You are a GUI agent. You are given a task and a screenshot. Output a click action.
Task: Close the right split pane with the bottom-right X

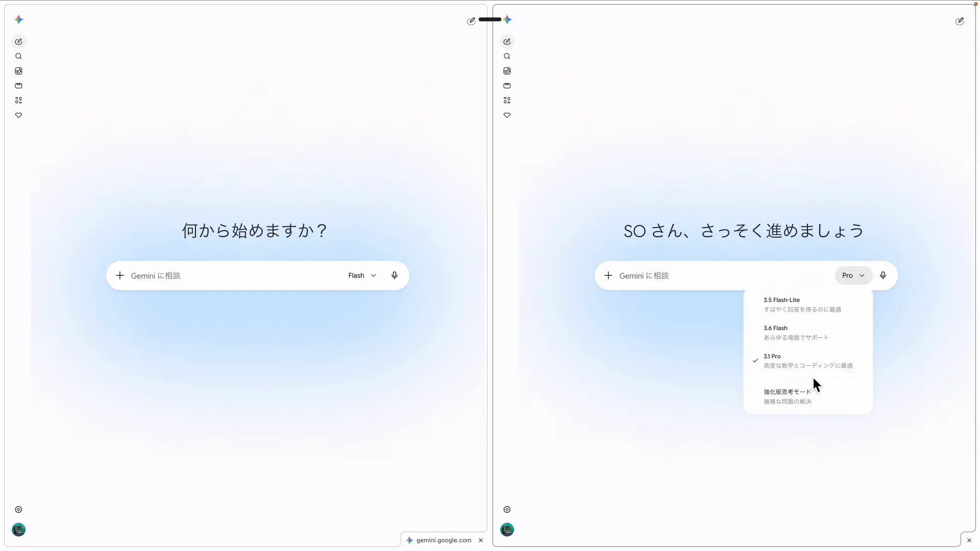(x=969, y=540)
